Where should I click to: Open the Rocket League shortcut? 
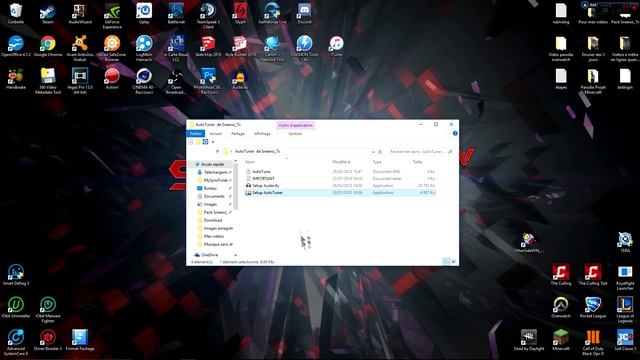(593, 307)
